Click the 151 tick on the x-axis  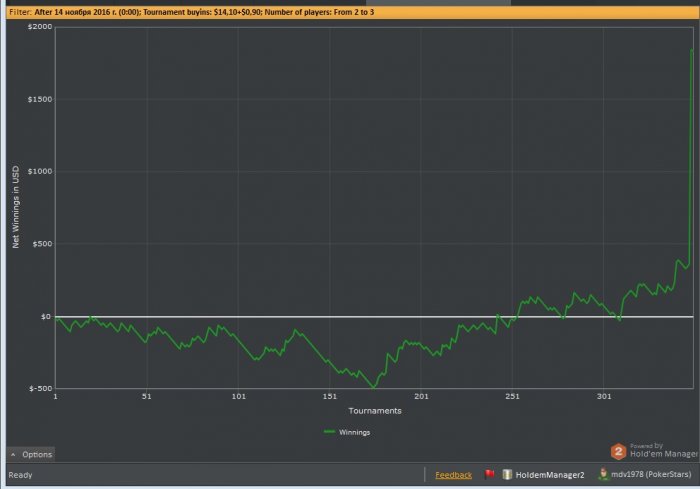tap(329, 397)
